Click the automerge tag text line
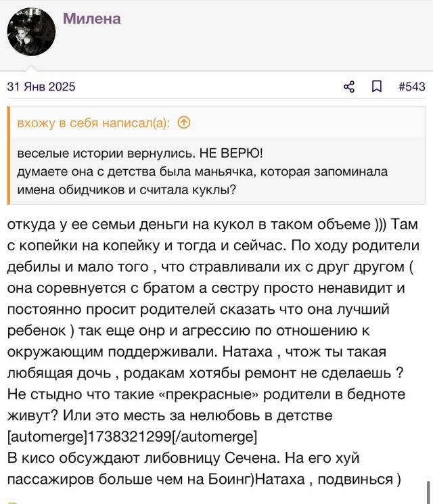 [132, 436]
